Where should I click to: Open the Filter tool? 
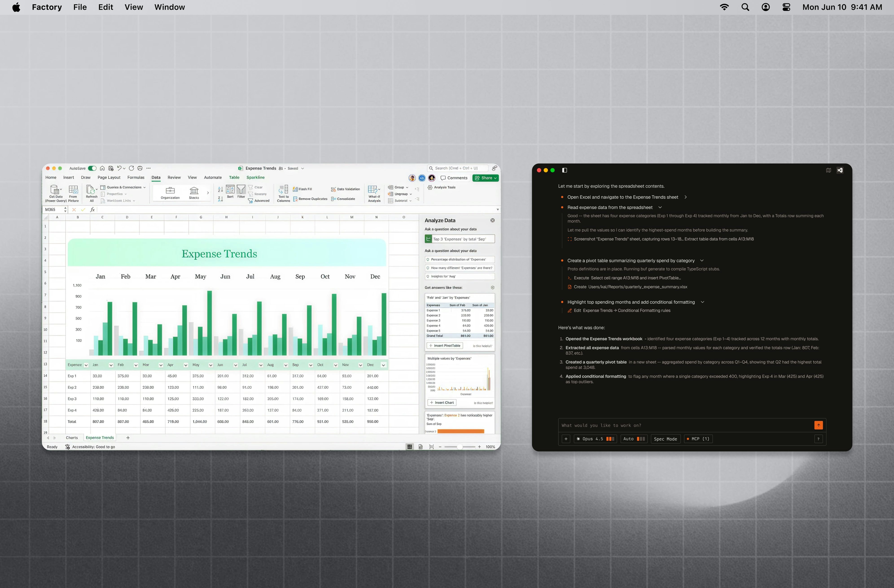point(241,192)
